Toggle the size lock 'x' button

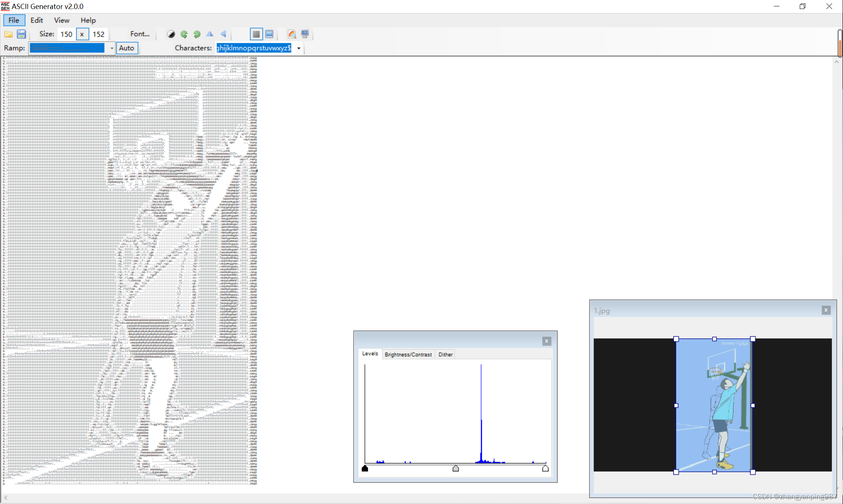click(x=82, y=34)
